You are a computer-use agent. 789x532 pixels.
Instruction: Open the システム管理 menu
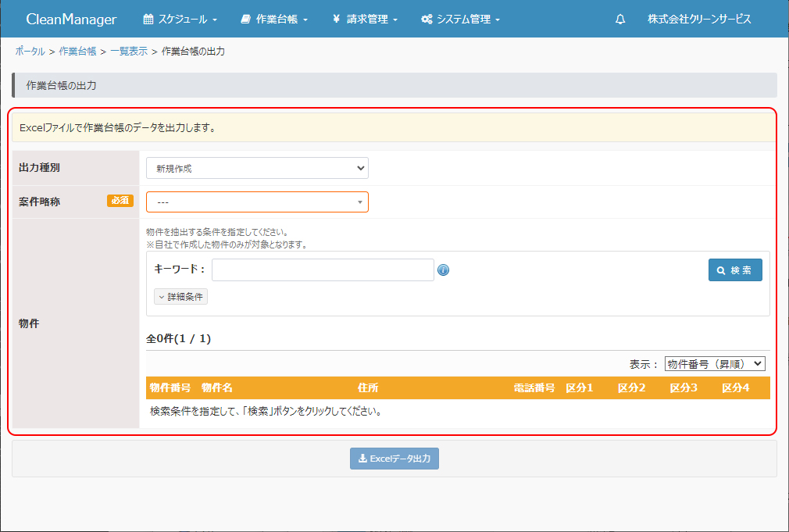pyautogui.click(x=460, y=20)
